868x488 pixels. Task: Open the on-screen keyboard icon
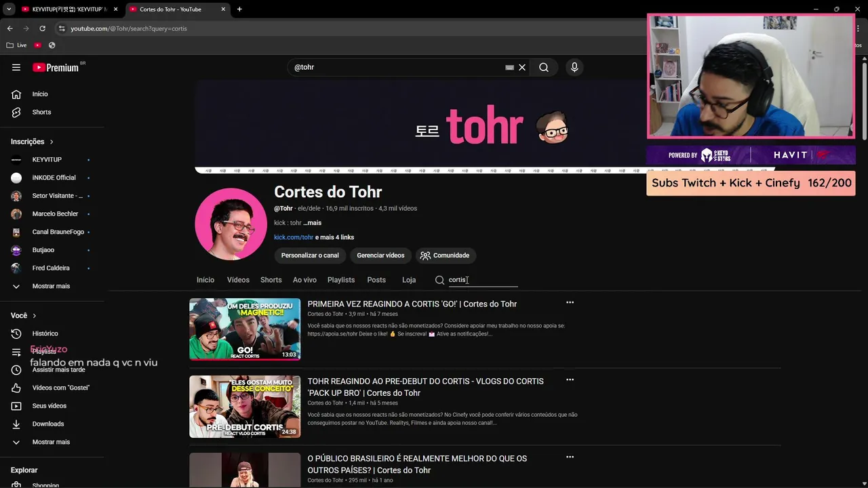pyautogui.click(x=509, y=67)
